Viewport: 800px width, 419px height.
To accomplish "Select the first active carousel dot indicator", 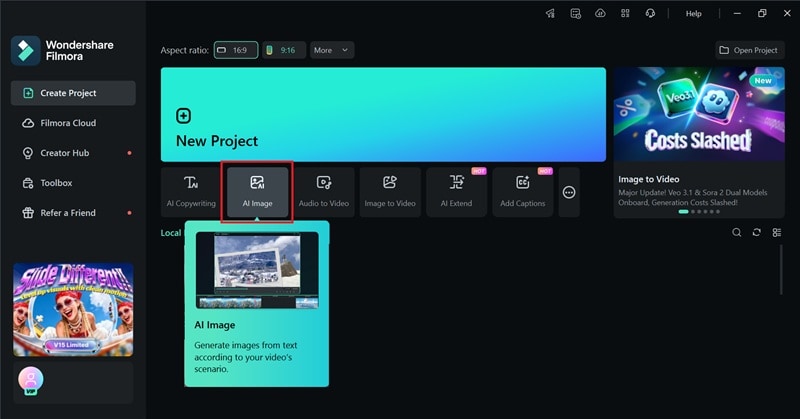I will pos(683,212).
